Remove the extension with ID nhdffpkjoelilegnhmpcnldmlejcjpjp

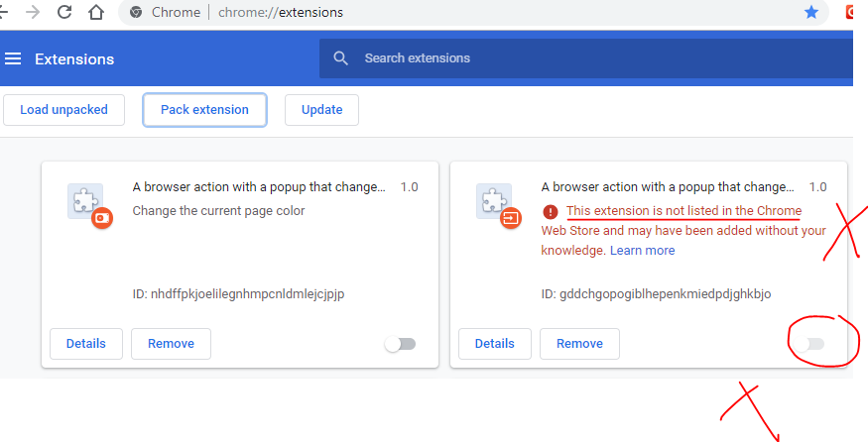[171, 344]
